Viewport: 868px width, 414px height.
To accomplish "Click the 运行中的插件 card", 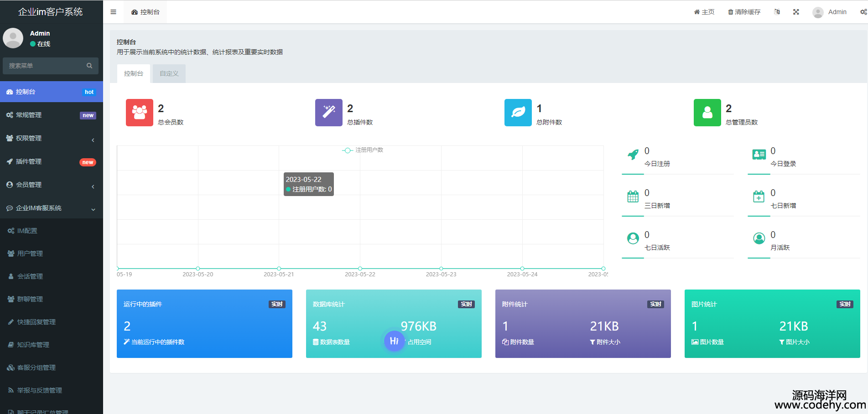I will 204,324.
